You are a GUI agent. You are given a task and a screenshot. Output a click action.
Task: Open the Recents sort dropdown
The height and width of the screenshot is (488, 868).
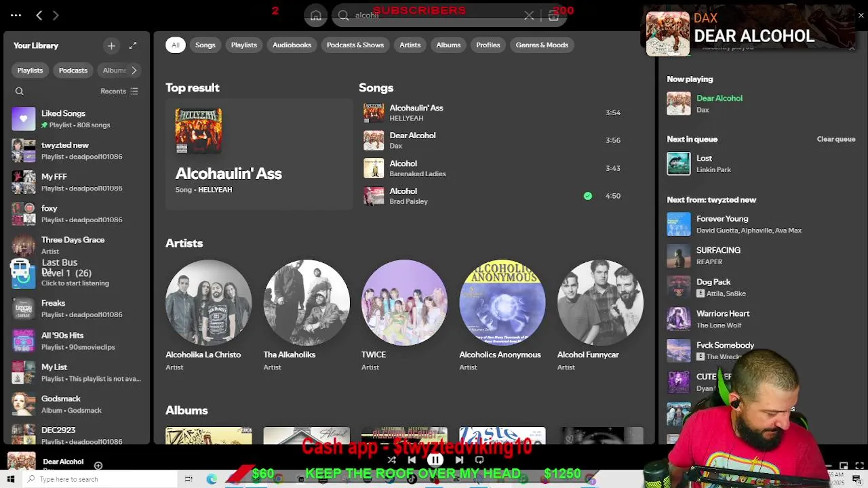point(119,91)
